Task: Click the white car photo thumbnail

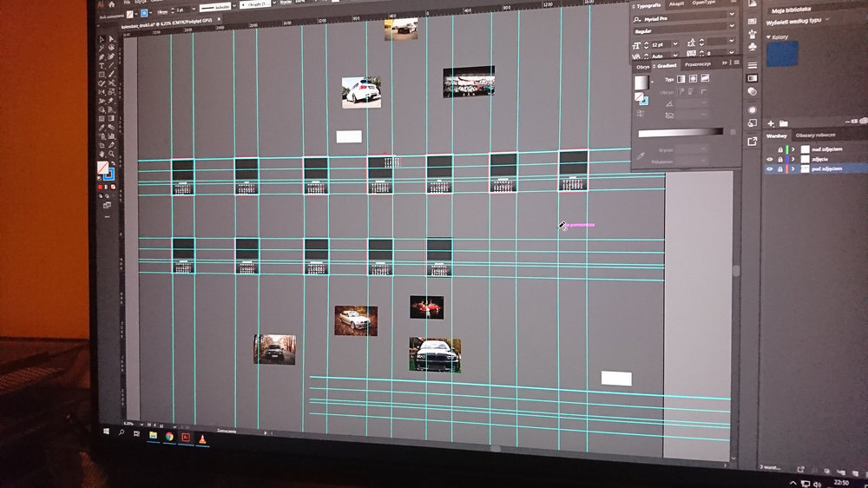Action: tap(361, 92)
